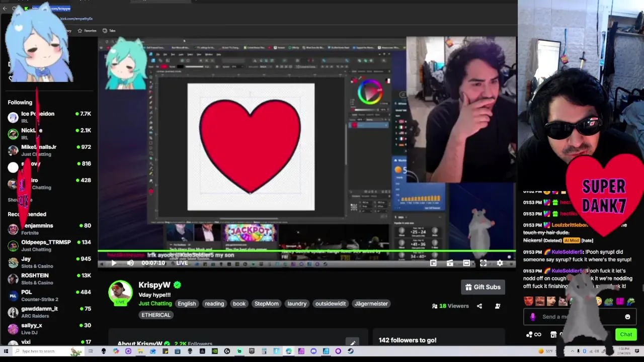Click the ETHERICAL tag

point(156,315)
